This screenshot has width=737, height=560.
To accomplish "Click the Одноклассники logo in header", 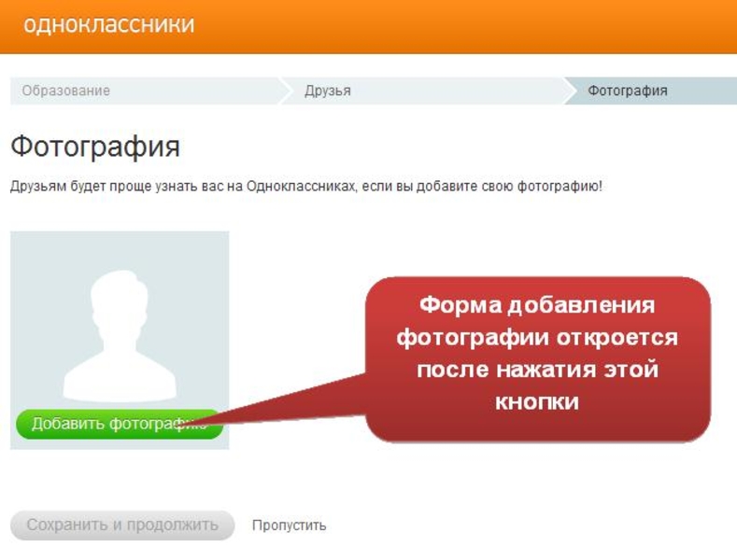I will pos(108,24).
